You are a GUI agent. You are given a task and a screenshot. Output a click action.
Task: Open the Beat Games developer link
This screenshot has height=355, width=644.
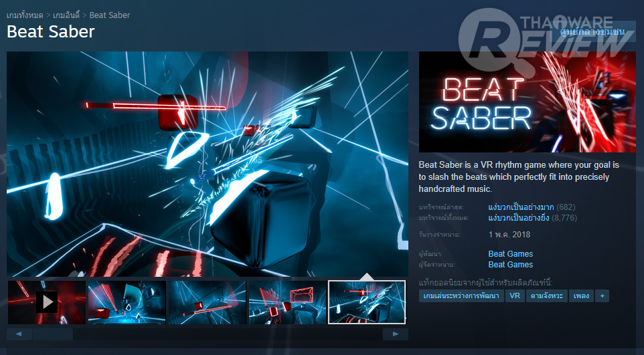[511, 254]
